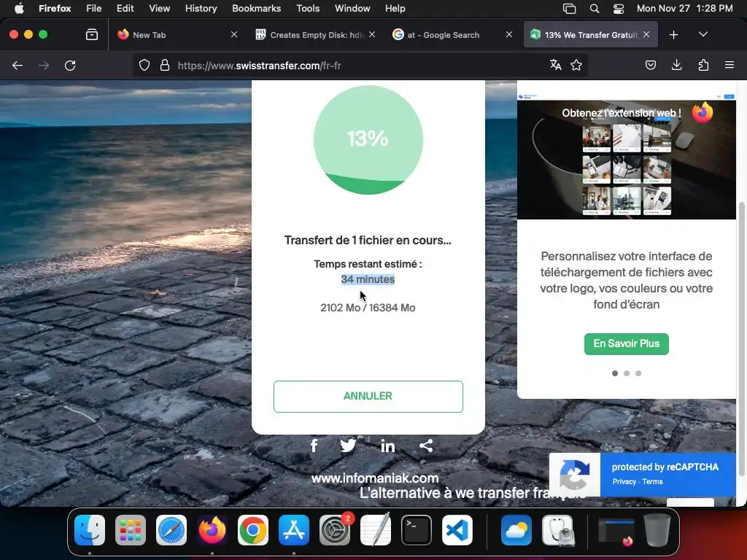This screenshot has height=560, width=747.
Task: Click the greyed forward navigation arrow
Action: click(44, 65)
